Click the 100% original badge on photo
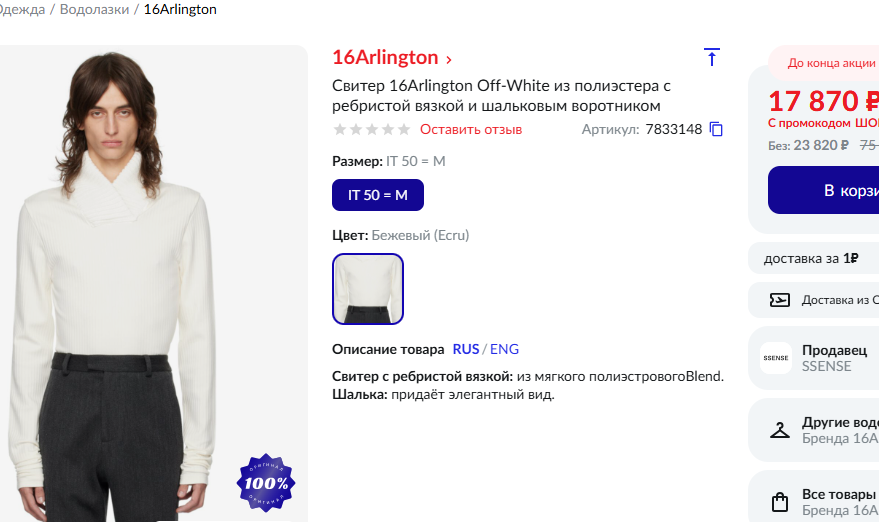 pos(266,483)
